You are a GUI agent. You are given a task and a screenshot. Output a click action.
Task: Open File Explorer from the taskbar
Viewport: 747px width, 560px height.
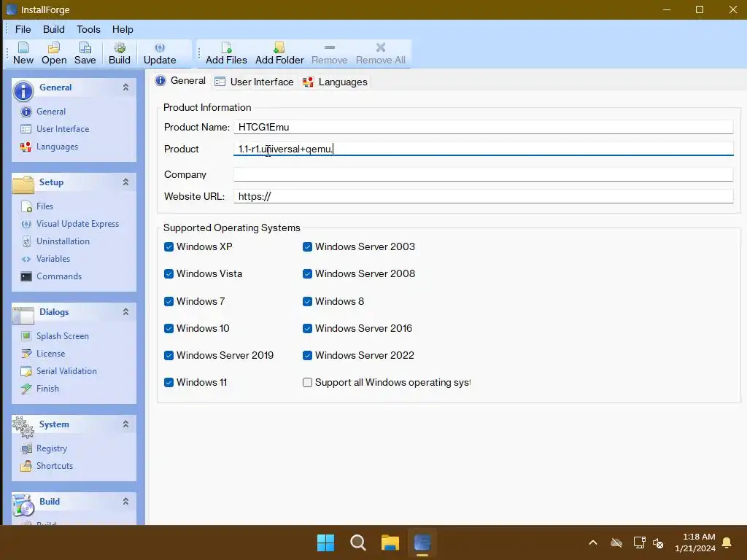pos(390,542)
